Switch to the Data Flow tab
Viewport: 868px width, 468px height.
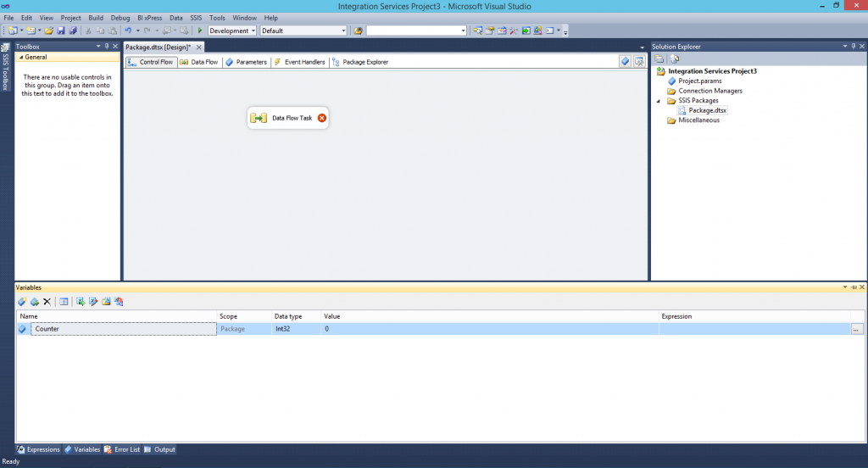pos(198,62)
